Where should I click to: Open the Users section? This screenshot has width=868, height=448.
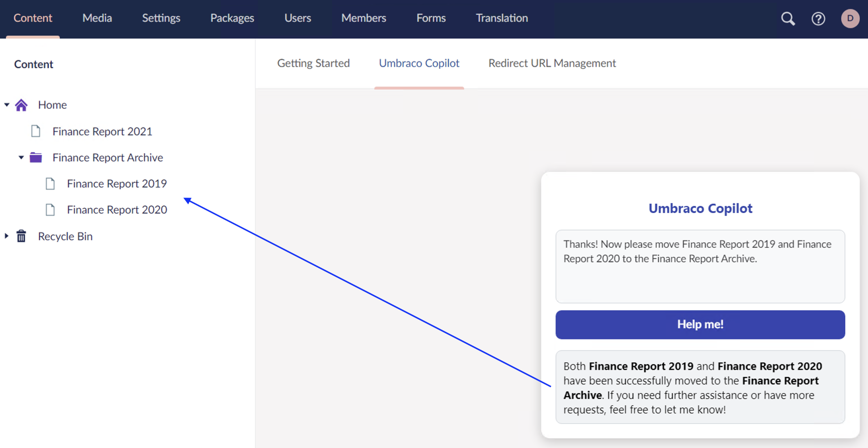tap(298, 18)
